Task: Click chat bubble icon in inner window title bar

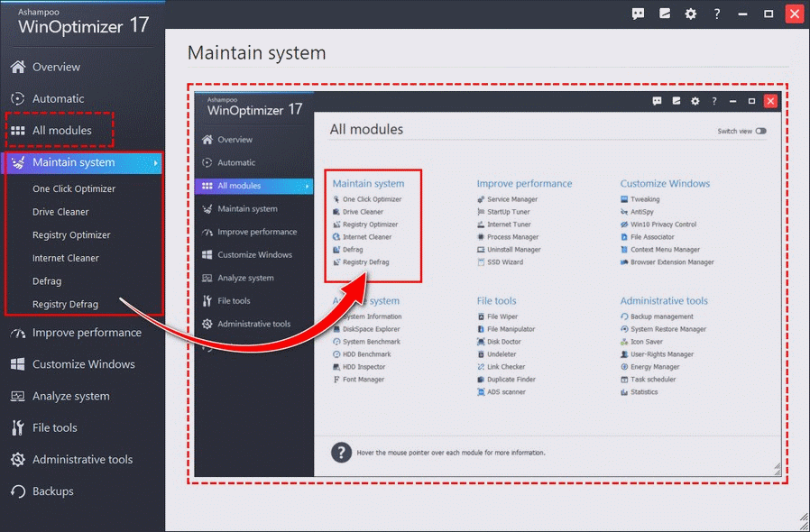Action: (x=657, y=101)
